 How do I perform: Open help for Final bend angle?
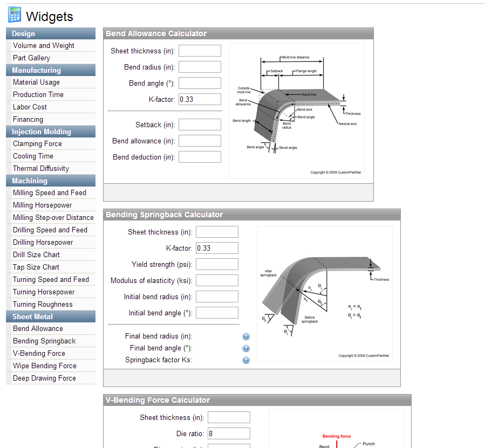coord(246,348)
